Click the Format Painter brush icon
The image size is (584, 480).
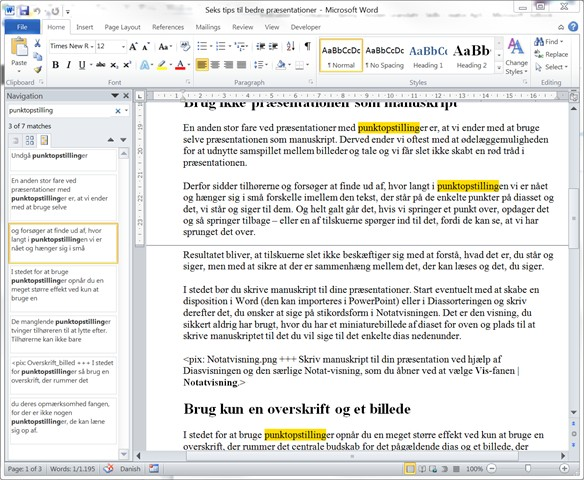[x=38, y=69]
